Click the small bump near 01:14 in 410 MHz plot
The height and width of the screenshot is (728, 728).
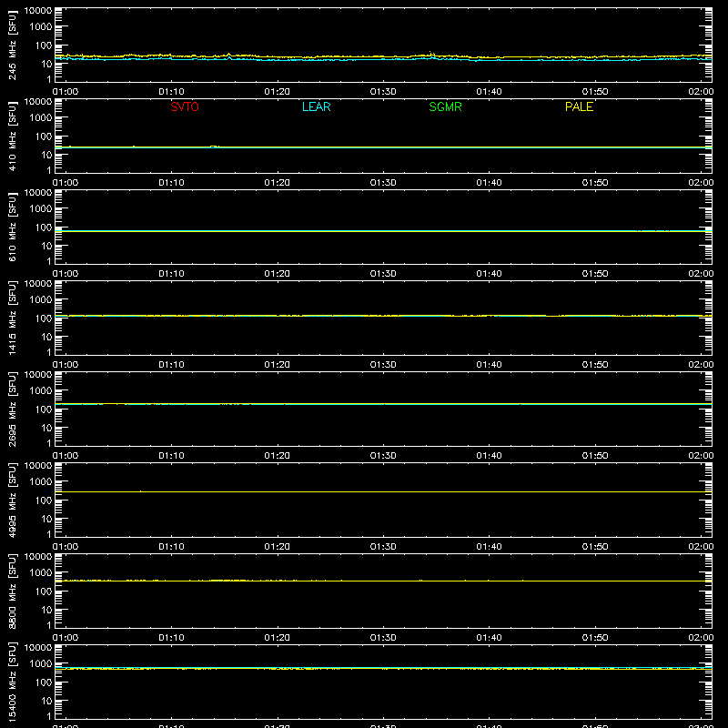click(x=215, y=147)
